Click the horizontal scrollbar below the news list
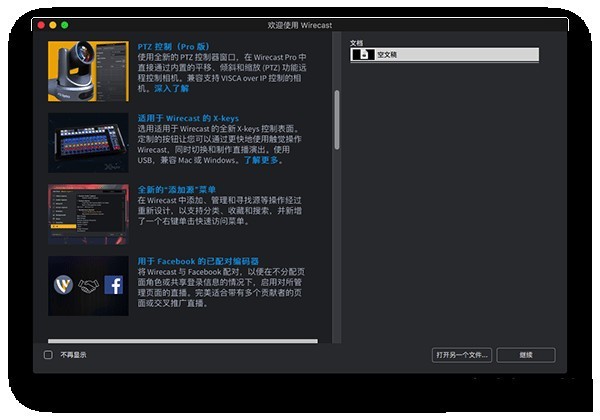Screen dimensions: 600x420 (x=183, y=341)
